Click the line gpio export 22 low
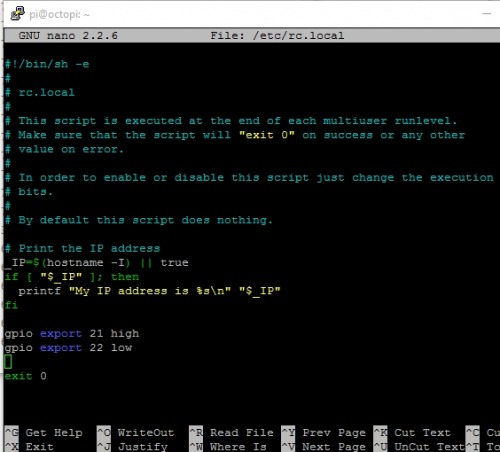Image resolution: width=500 pixels, height=452 pixels. pyautogui.click(x=68, y=348)
